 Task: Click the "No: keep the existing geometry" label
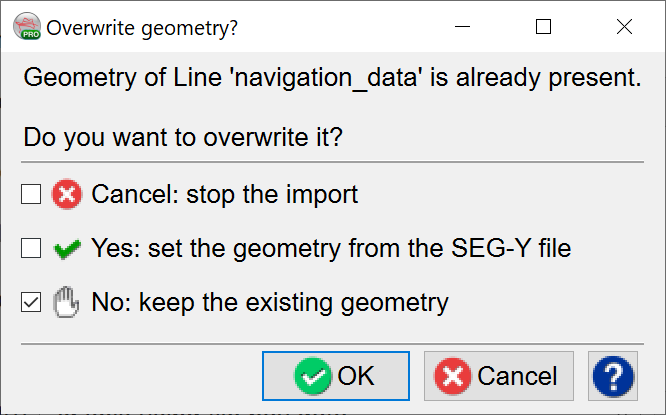269,301
